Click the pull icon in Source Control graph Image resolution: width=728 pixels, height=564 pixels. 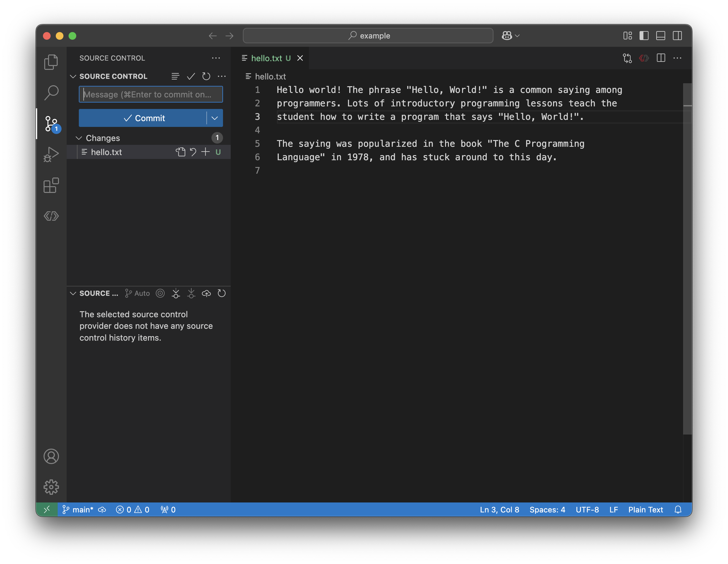(191, 293)
